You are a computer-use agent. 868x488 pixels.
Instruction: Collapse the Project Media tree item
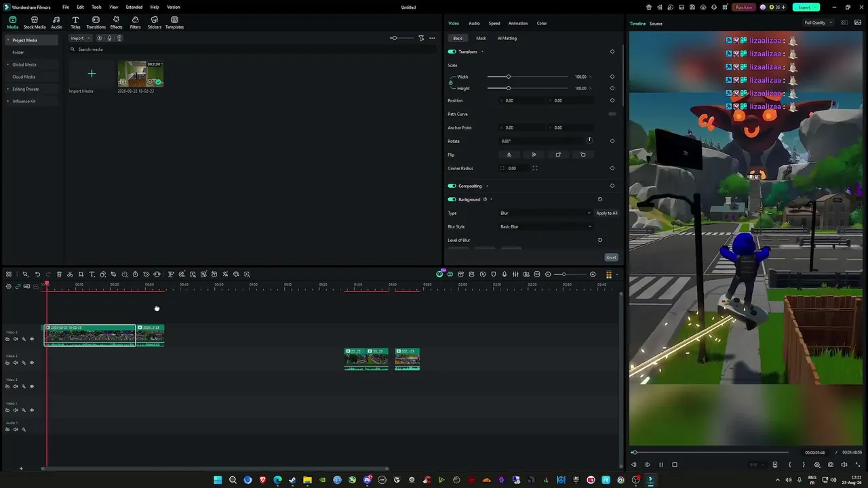click(8, 40)
